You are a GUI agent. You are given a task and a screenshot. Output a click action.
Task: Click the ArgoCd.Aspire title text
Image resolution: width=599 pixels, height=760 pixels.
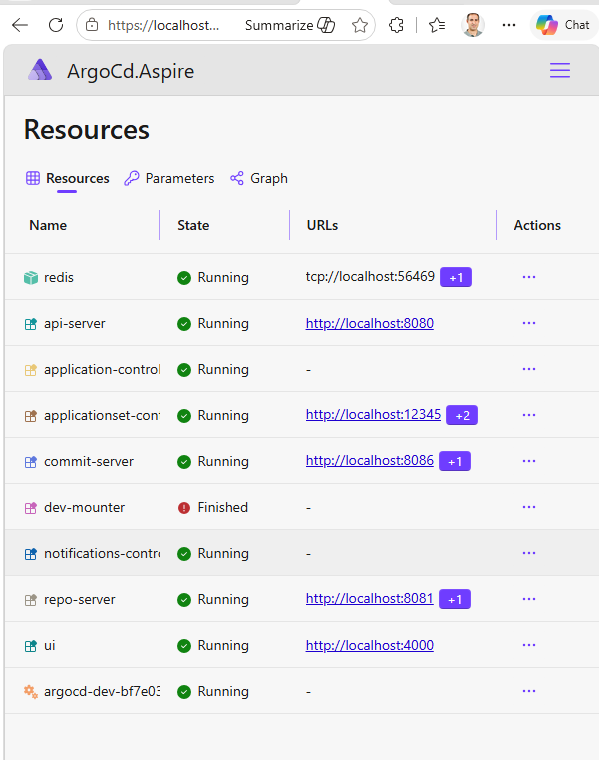point(130,71)
